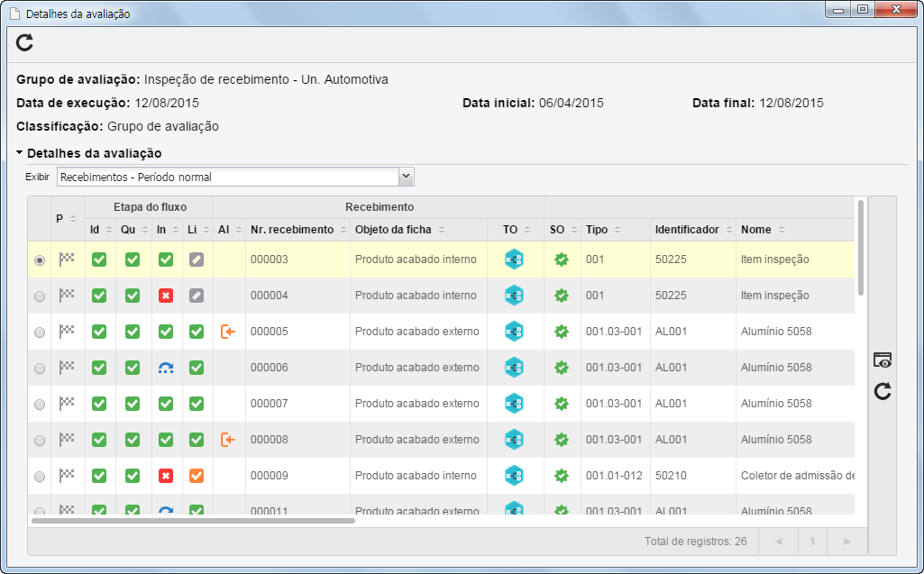This screenshot has height=574, width=924.
Task: Click the red failed inspection icon in row 000004
Action: coord(166,296)
